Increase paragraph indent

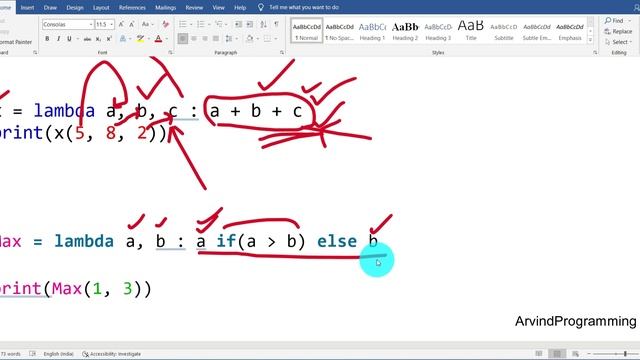250,24
